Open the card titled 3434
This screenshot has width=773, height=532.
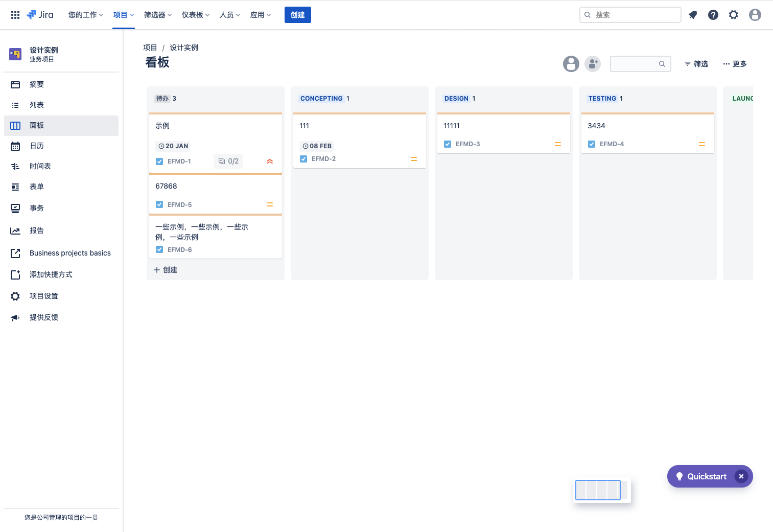(x=648, y=133)
